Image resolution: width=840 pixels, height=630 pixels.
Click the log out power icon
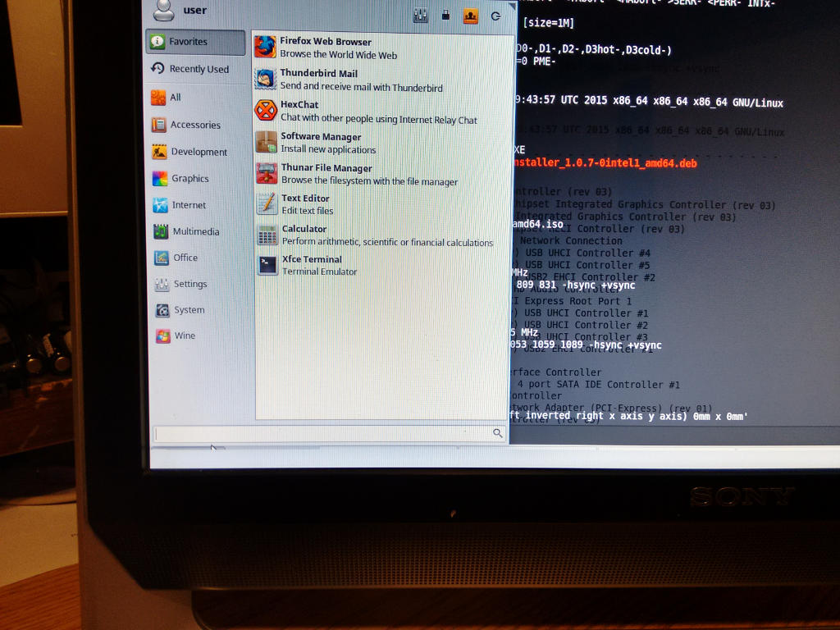495,16
